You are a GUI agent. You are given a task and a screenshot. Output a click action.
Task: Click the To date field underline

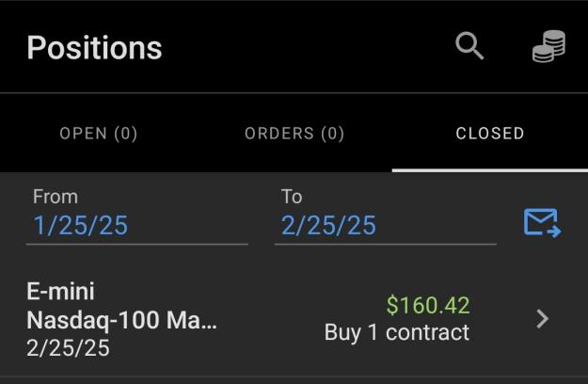tap(386, 244)
